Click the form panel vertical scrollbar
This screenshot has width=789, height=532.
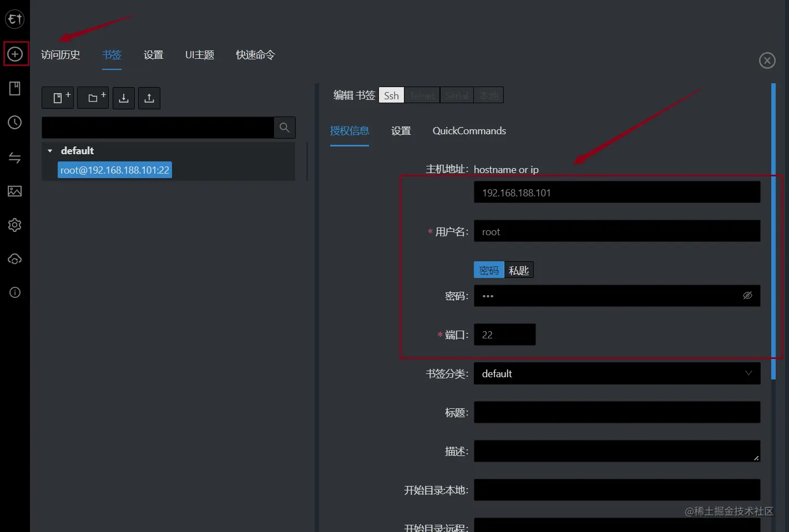point(773,231)
